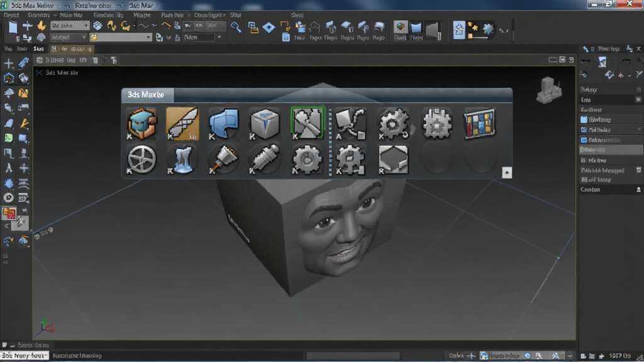The width and height of the screenshot is (644, 362).
Task: Pick the gray open box tray icon
Action: point(393,159)
